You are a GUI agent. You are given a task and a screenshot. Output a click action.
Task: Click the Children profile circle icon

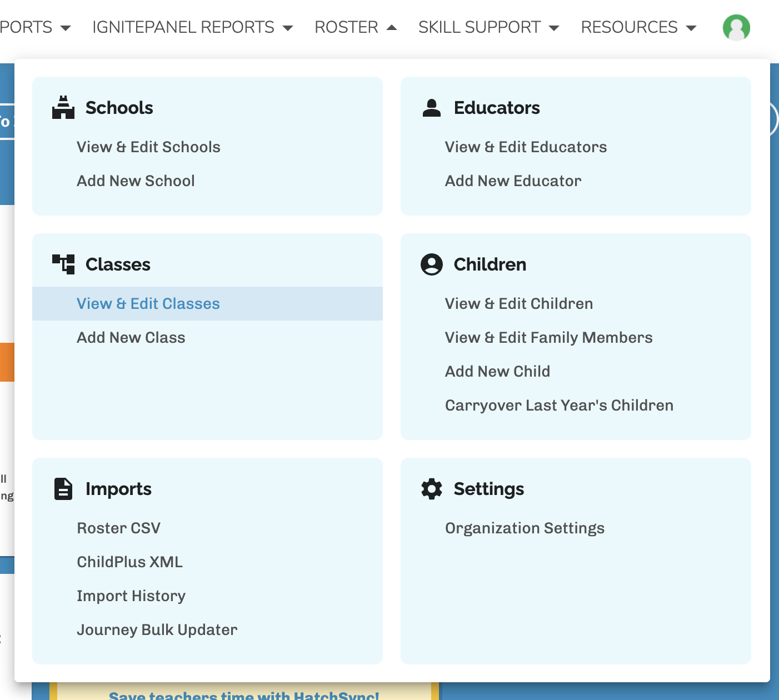pos(432,264)
